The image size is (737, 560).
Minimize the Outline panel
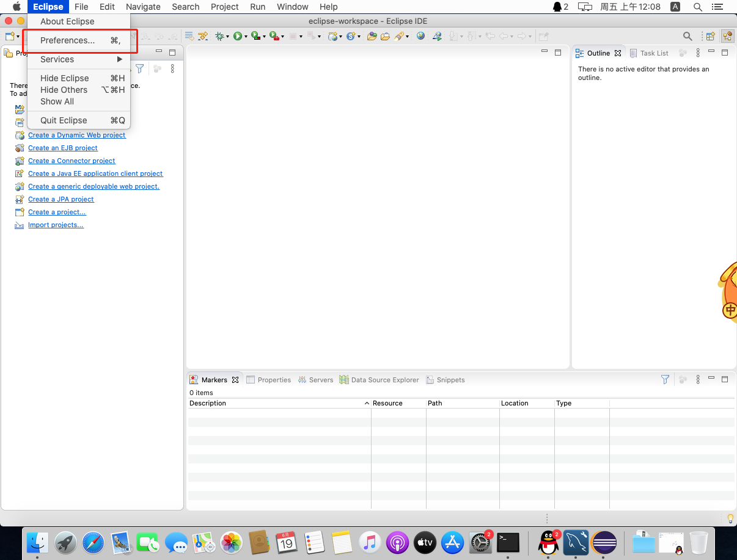point(711,53)
